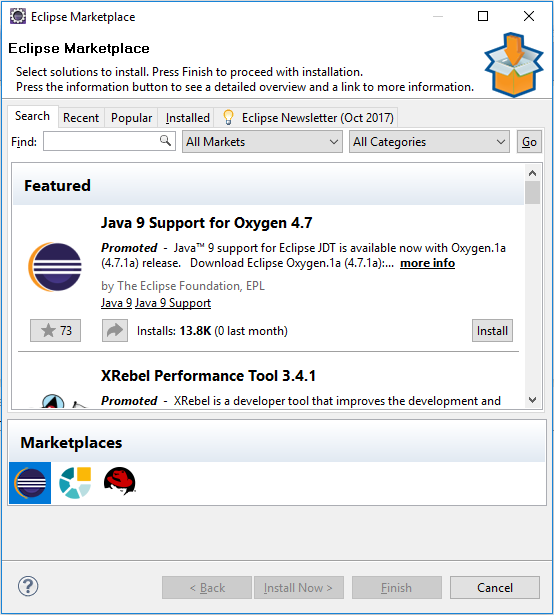Close the Eclipse Marketplace dialog
This screenshot has height=615, width=554.
click(x=529, y=16)
